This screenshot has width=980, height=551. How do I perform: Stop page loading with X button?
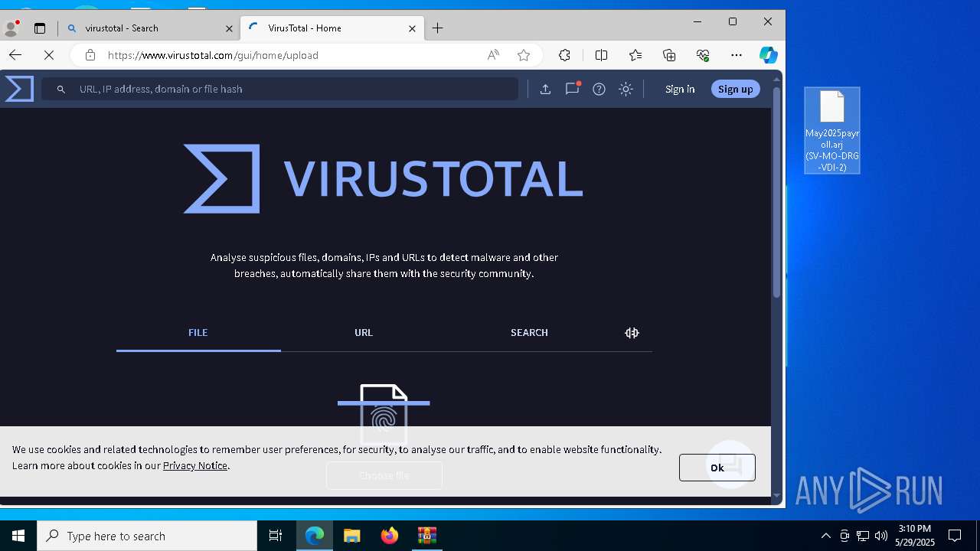[48, 55]
